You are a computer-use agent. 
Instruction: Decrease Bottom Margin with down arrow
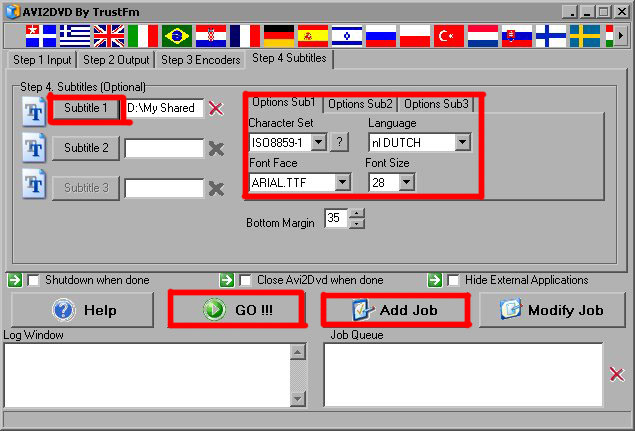(356, 224)
